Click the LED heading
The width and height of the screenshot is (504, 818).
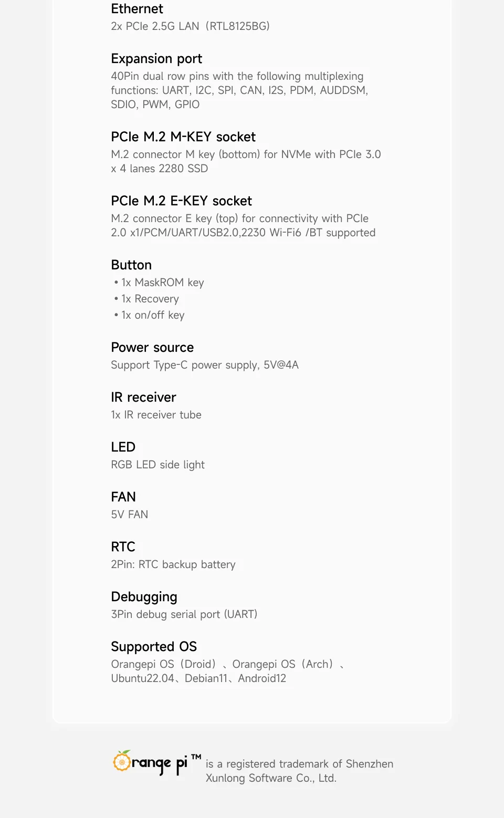(x=123, y=447)
